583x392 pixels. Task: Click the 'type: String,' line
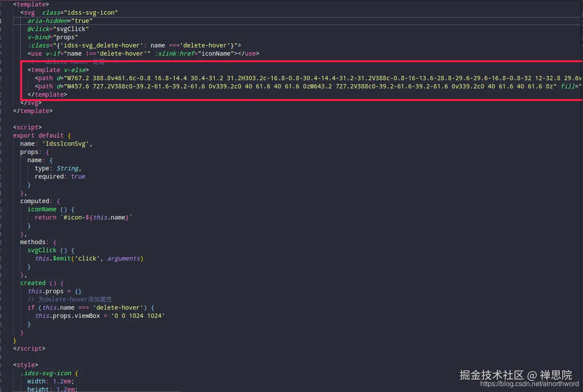click(58, 168)
